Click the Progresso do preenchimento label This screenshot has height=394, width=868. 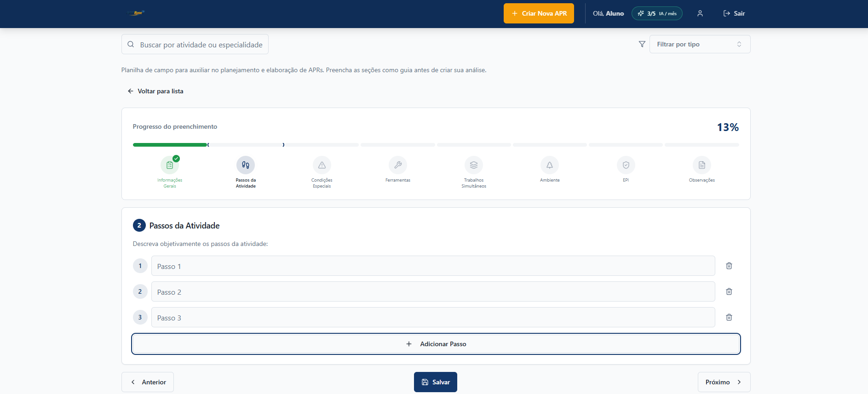click(x=175, y=126)
